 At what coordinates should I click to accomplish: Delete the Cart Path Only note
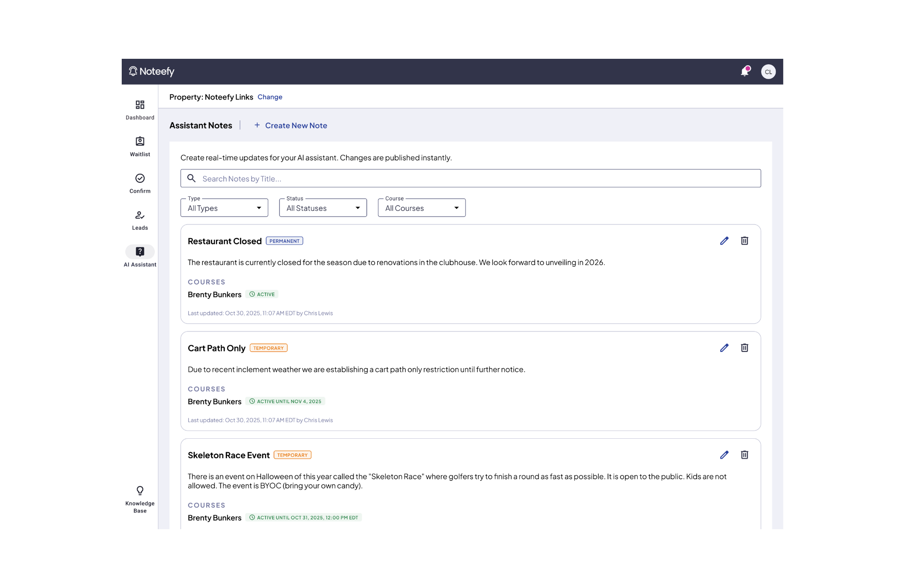pyautogui.click(x=744, y=348)
